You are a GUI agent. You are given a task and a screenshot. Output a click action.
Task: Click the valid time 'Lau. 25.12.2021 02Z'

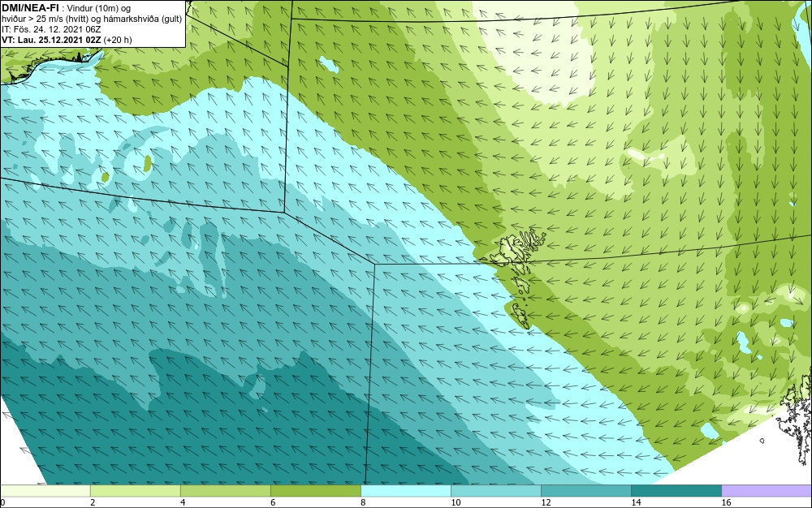tap(59, 40)
